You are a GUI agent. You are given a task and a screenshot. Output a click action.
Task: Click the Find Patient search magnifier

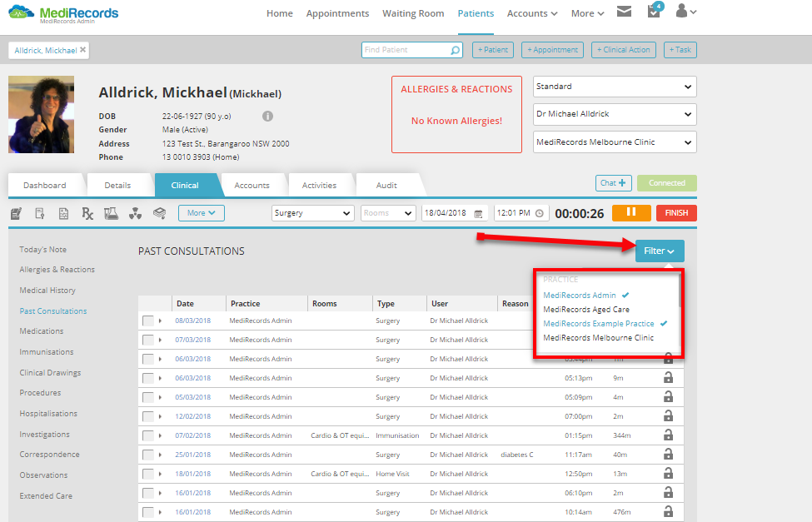(x=455, y=50)
